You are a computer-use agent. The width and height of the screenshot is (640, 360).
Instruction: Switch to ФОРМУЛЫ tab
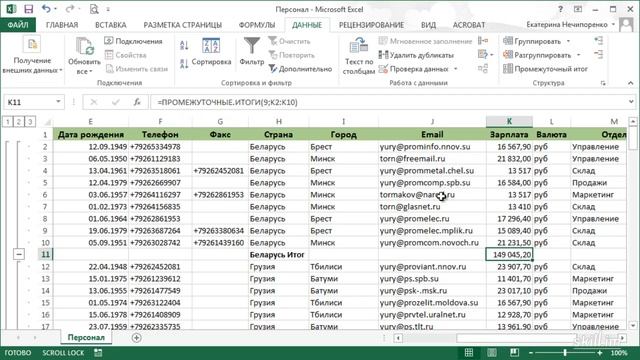257,25
